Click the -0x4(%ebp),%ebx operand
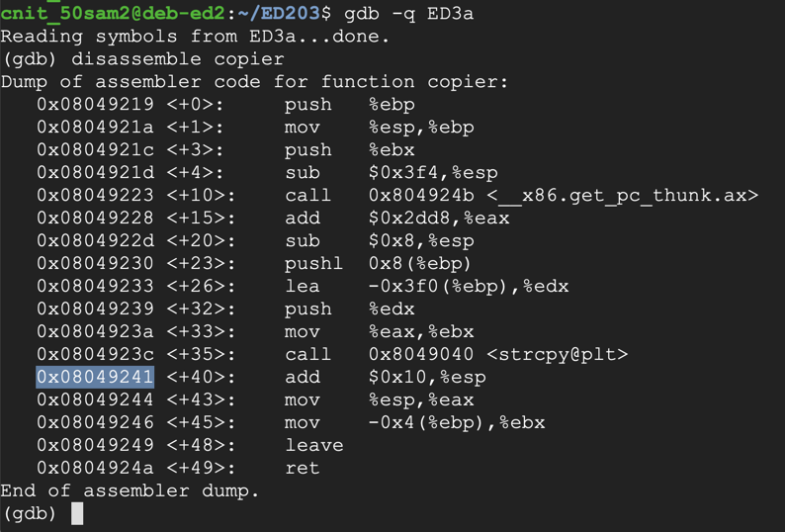 [x=456, y=422]
